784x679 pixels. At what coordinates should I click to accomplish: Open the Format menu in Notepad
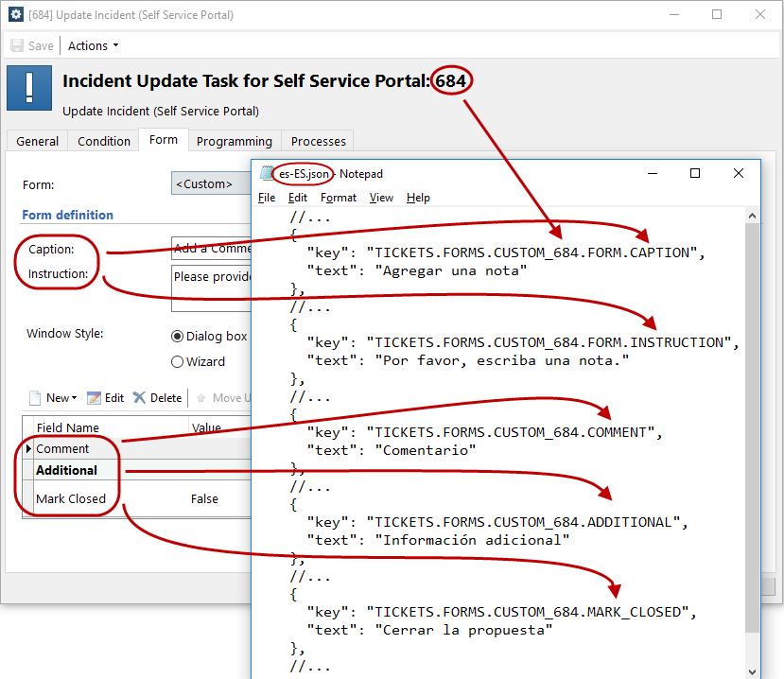(x=339, y=198)
